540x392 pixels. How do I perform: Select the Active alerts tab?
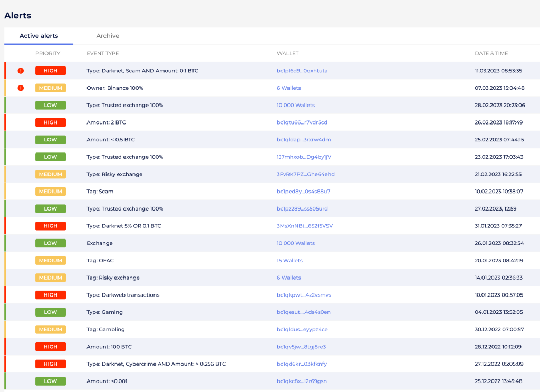click(38, 36)
